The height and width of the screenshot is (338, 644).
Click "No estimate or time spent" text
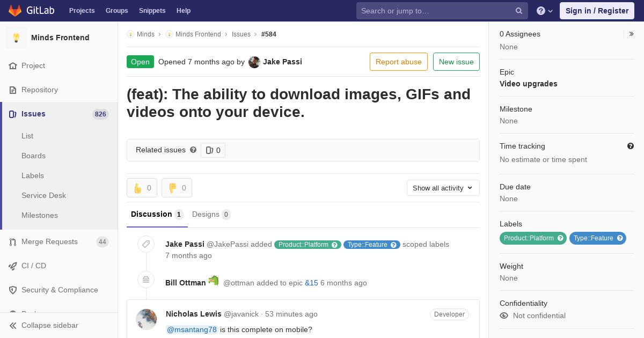(x=543, y=159)
